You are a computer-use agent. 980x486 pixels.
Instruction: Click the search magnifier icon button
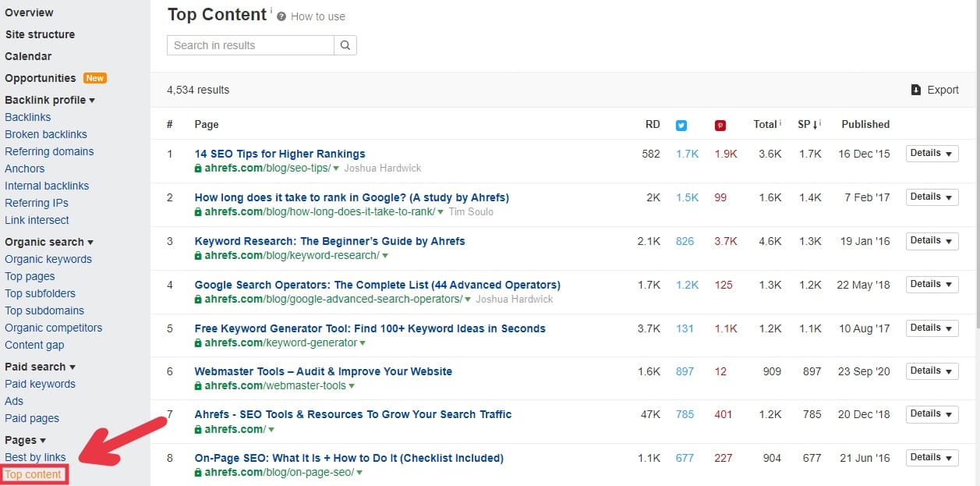pyautogui.click(x=345, y=45)
